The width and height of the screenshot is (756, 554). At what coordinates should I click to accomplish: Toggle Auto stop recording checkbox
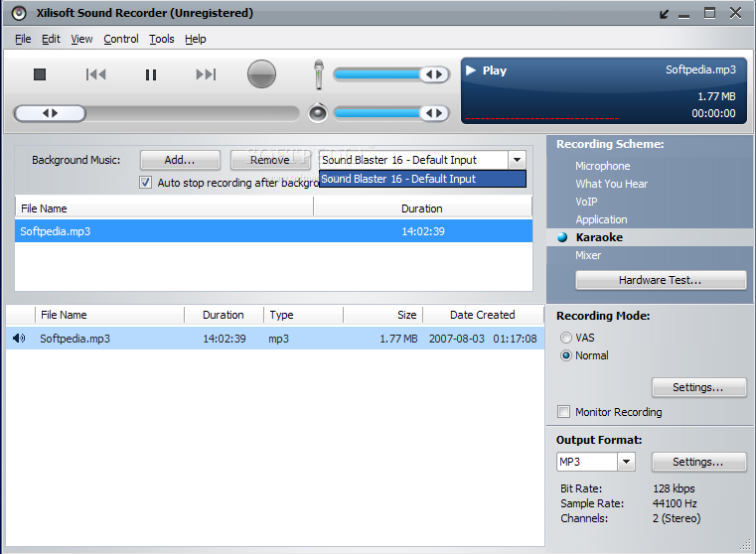[x=145, y=183]
